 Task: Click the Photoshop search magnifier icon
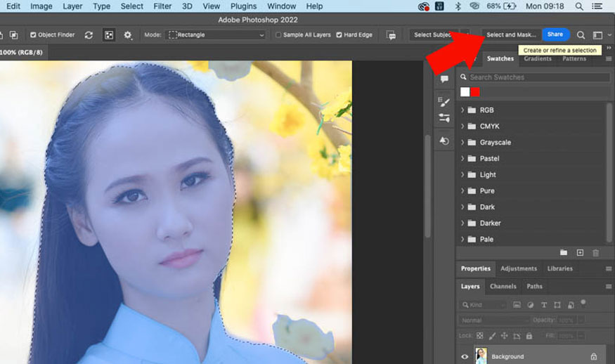[581, 35]
